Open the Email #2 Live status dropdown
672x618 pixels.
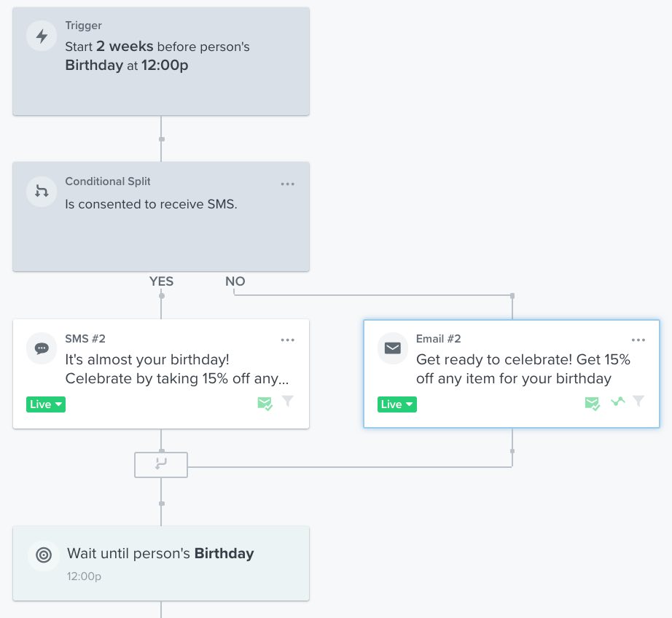click(x=397, y=404)
